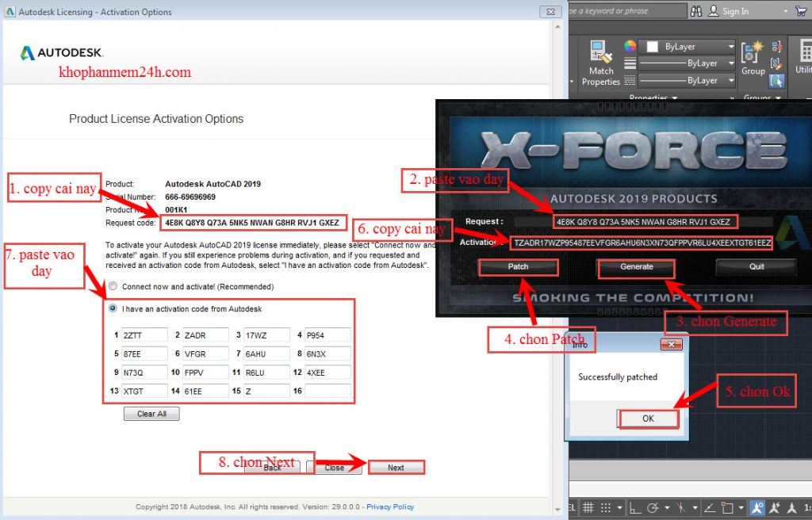This screenshot has width=812, height=520.
Task: Click the Ungroup icon in Groups panel
Action: [777, 47]
